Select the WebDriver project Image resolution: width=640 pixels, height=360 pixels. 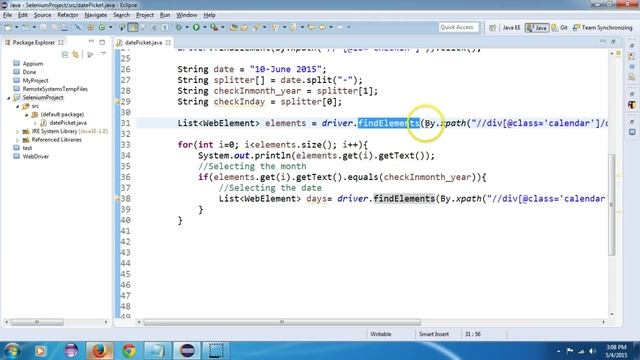[x=36, y=156]
